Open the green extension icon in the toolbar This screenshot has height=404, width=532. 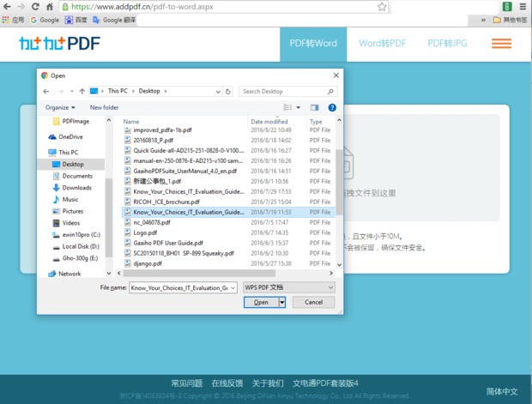(x=507, y=7)
